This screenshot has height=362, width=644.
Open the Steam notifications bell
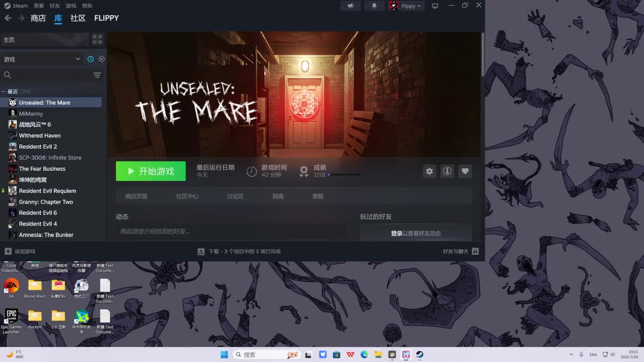tap(374, 6)
